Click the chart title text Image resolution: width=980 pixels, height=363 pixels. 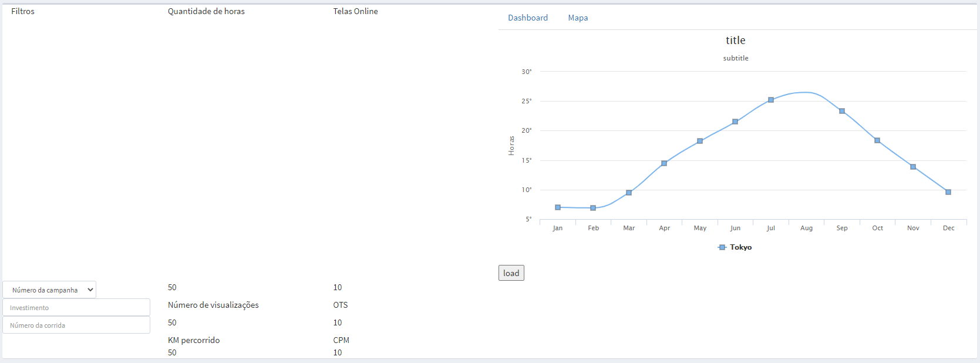pyautogui.click(x=736, y=40)
